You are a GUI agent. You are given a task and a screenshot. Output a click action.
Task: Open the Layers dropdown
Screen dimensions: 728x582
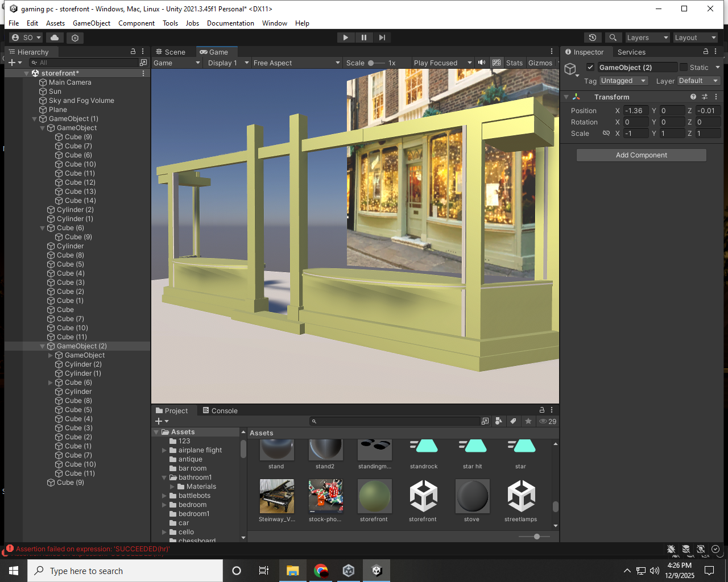pyautogui.click(x=647, y=38)
